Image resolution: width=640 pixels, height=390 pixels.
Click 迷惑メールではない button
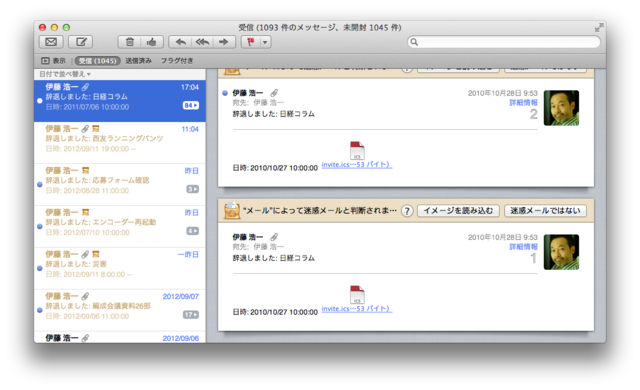(545, 211)
